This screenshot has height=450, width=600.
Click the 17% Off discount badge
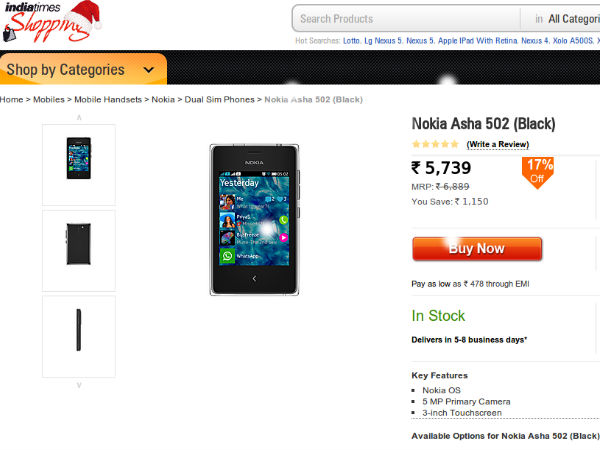(538, 173)
